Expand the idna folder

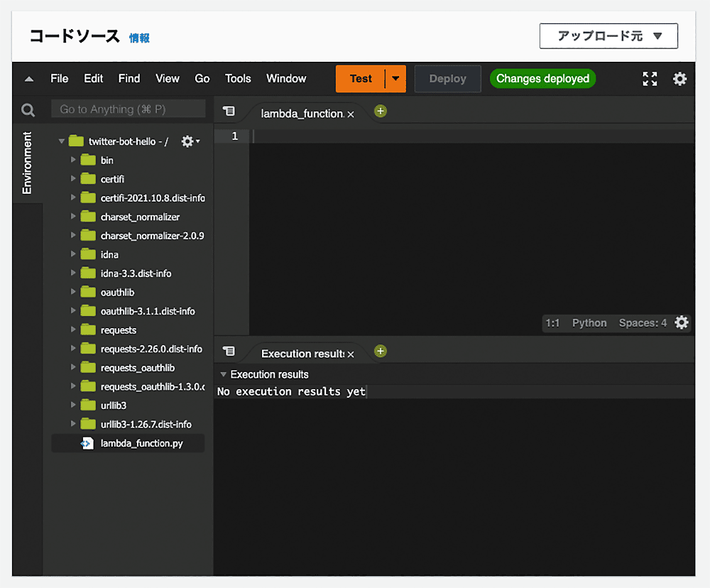pyautogui.click(x=73, y=254)
